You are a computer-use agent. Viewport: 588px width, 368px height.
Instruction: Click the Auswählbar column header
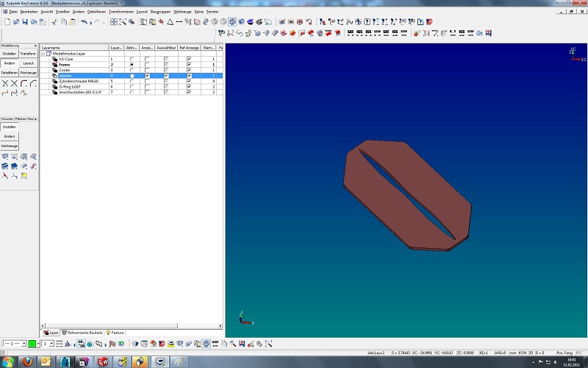166,48
